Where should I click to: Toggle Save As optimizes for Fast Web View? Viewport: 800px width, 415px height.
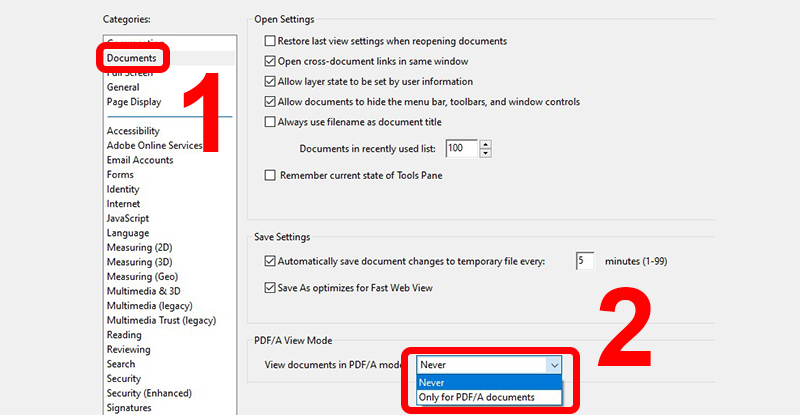click(269, 288)
